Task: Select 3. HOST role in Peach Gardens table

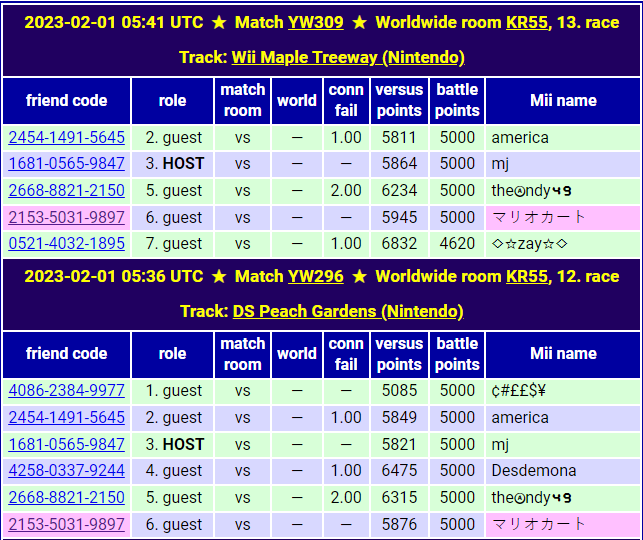Action: 175,444
